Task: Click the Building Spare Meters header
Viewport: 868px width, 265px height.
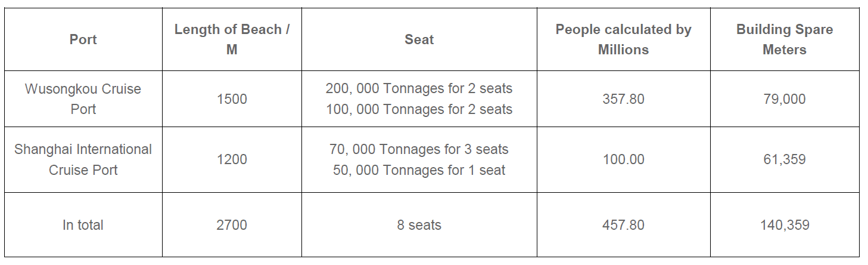Action: click(785, 39)
